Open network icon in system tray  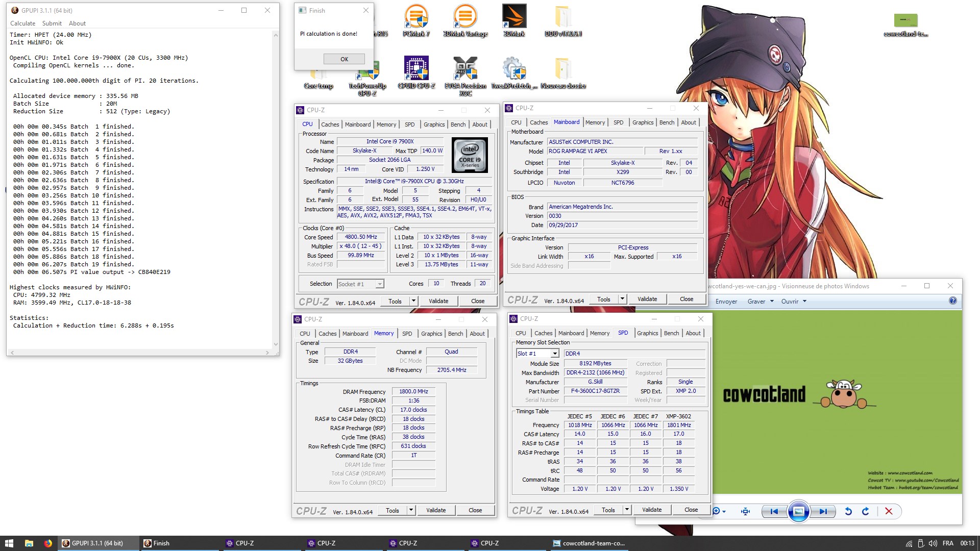pyautogui.click(x=909, y=543)
